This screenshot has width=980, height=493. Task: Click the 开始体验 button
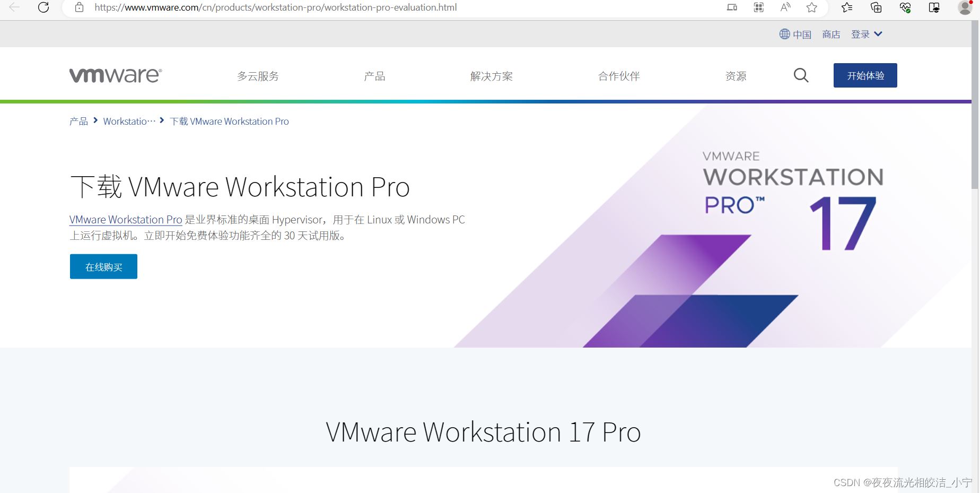[x=865, y=75]
